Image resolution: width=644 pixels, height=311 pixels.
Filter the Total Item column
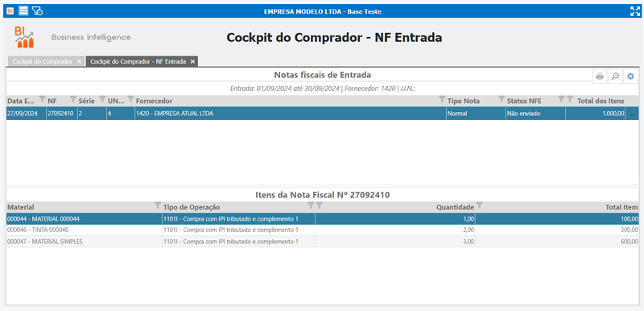[479, 205]
